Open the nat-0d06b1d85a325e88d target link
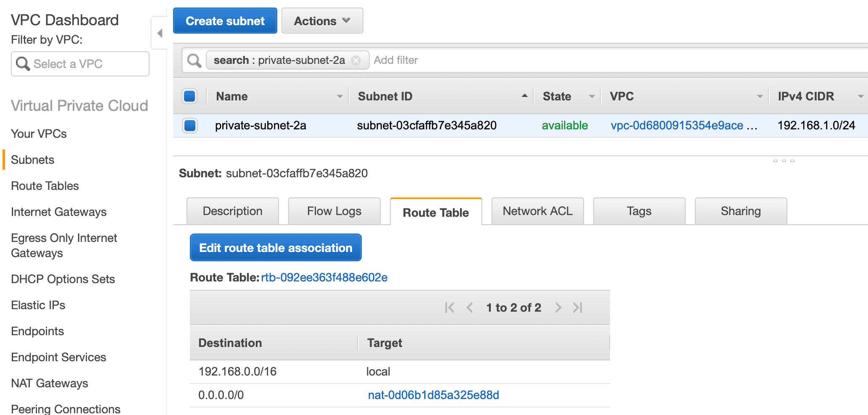The image size is (868, 415). pos(433,395)
